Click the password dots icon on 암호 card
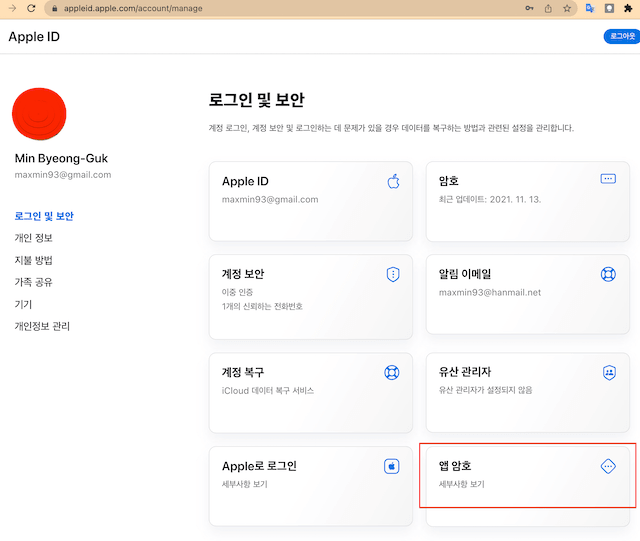 [608, 179]
